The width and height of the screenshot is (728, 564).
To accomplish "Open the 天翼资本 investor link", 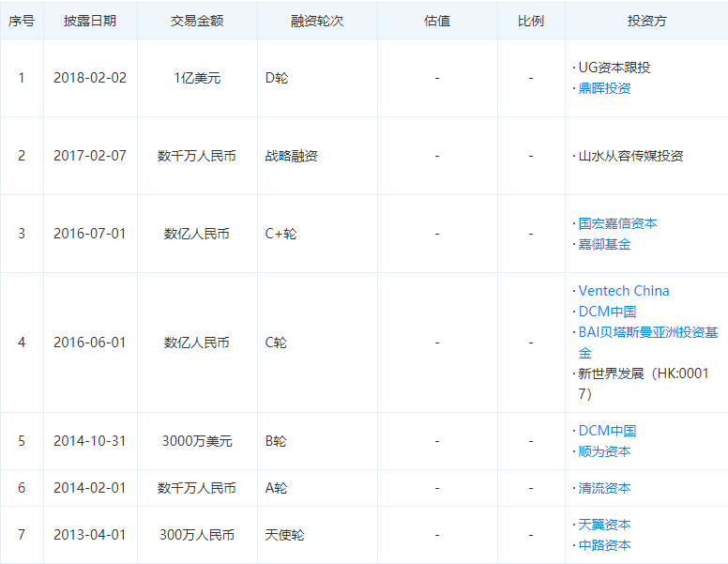I will (604, 525).
